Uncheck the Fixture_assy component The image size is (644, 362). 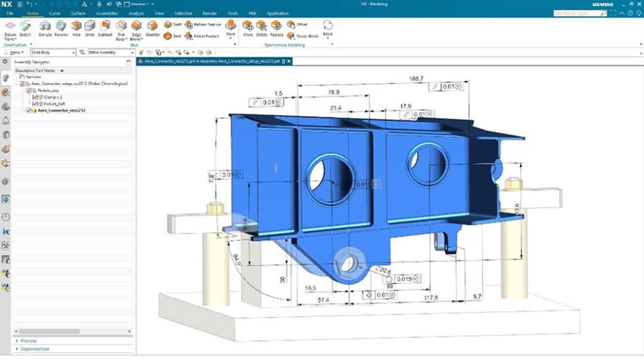[x=28, y=90]
